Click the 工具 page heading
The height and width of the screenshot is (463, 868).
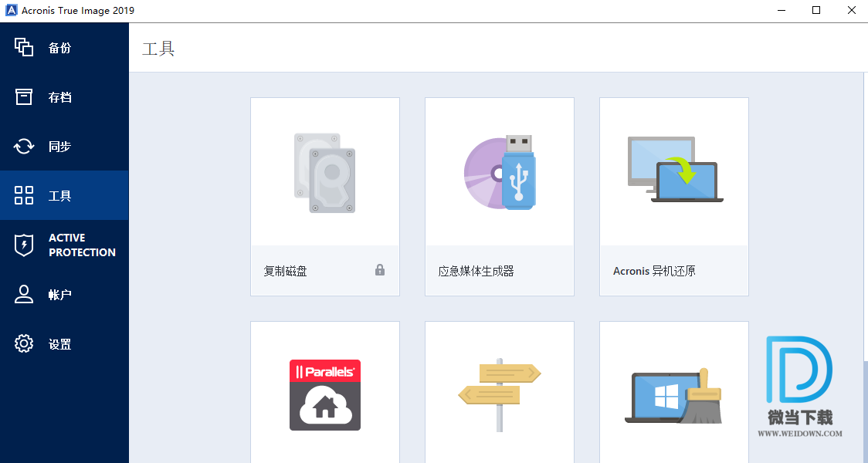pyautogui.click(x=158, y=49)
